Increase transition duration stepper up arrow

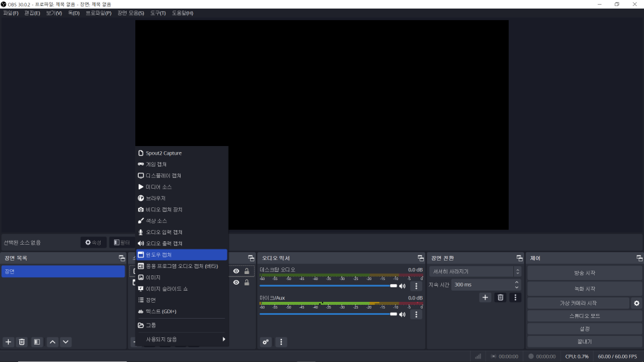click(x=517, y=282)
